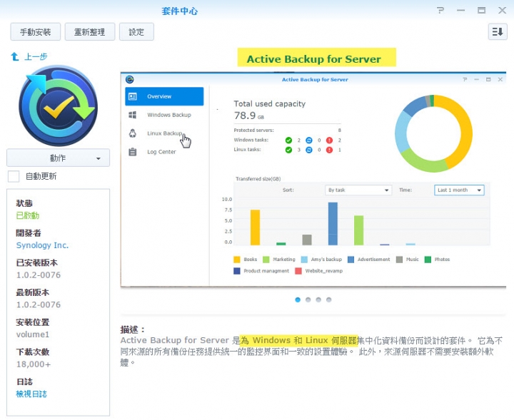
Task: Click the 已啟動 running status text
Action: (x=28, y=215)
